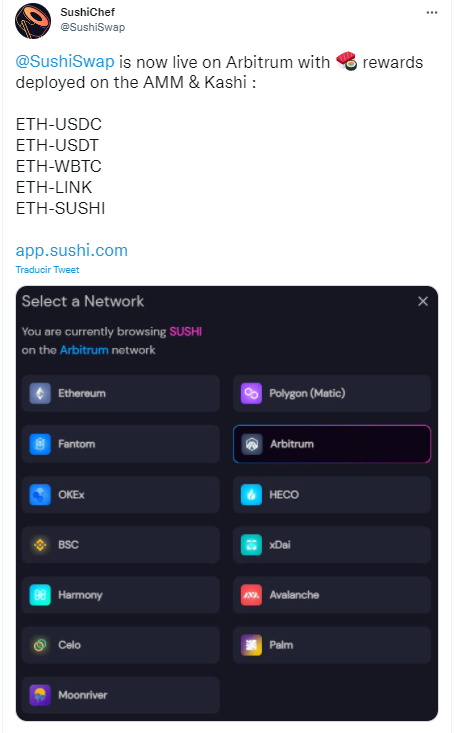Click the OKEx network icon
Screen dimensions: 465x733
click(x=40, y=495)
